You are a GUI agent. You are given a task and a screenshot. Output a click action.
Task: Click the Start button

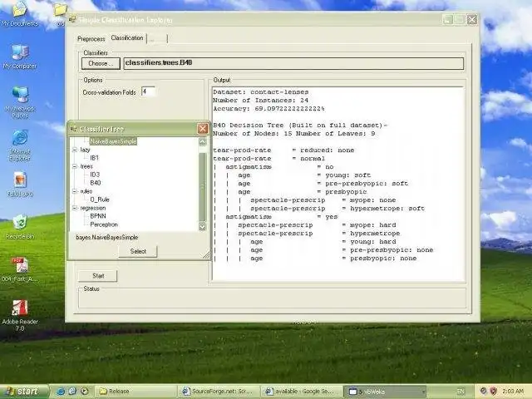tap(98, 276)
